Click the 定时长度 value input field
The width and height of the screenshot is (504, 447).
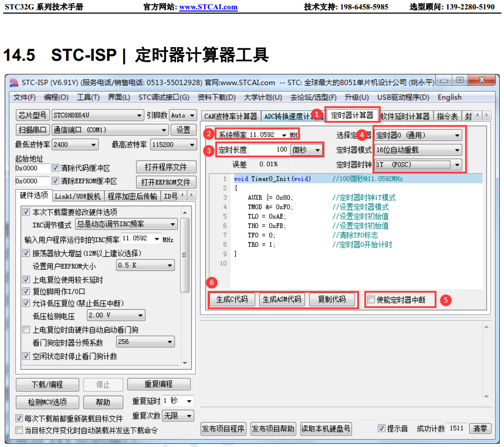(269, 149)
